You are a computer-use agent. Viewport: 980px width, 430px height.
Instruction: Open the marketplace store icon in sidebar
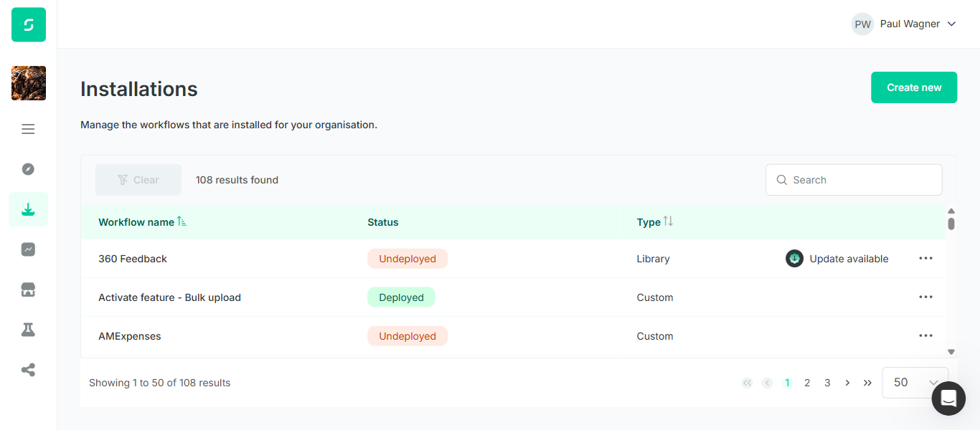coord(28,290)
